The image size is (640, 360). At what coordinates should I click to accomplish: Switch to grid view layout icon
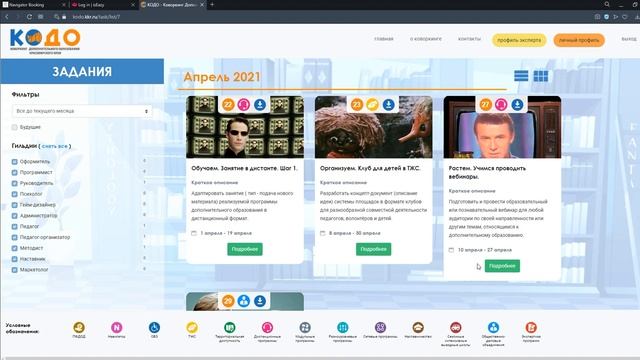point(541,76)
